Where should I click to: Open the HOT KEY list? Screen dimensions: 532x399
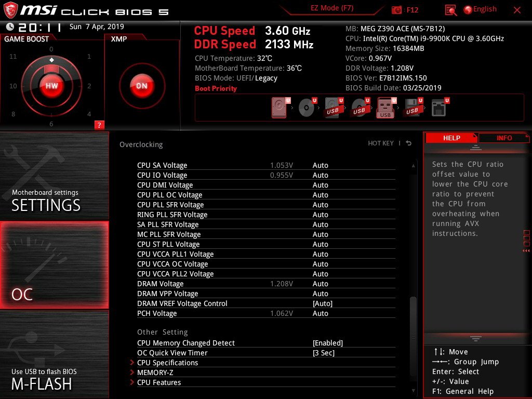pyautogui.click(x=381, y=143)
